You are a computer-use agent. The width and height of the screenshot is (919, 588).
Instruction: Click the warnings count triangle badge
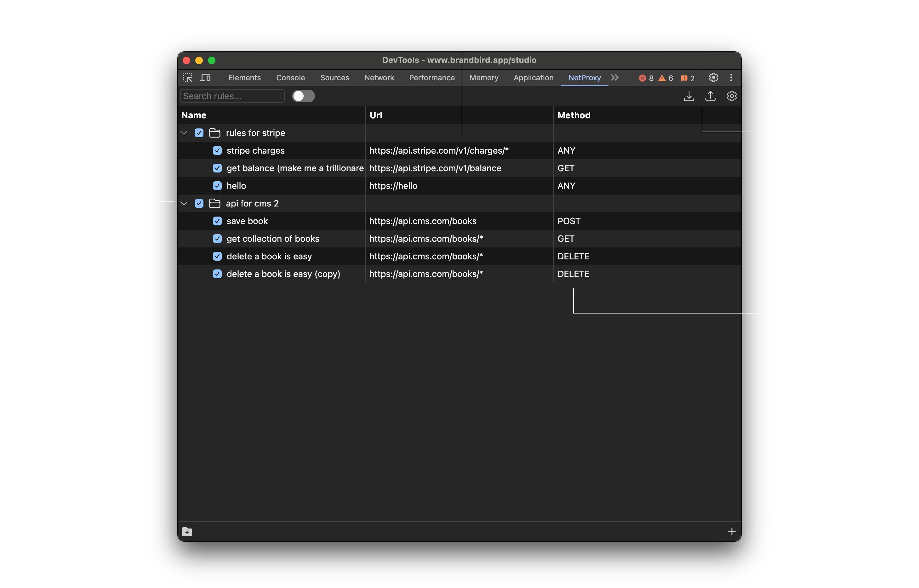pyautogui.click(x=665, y=78)
